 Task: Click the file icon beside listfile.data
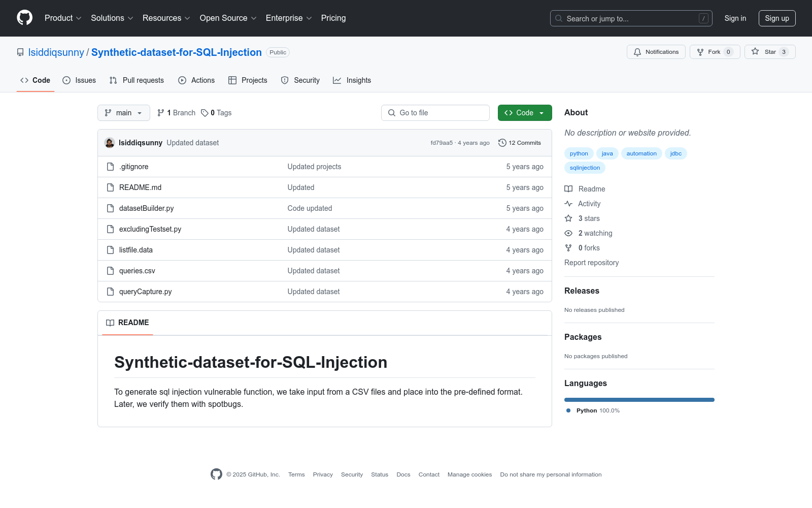pyautogui.click(x=110, y=250)
